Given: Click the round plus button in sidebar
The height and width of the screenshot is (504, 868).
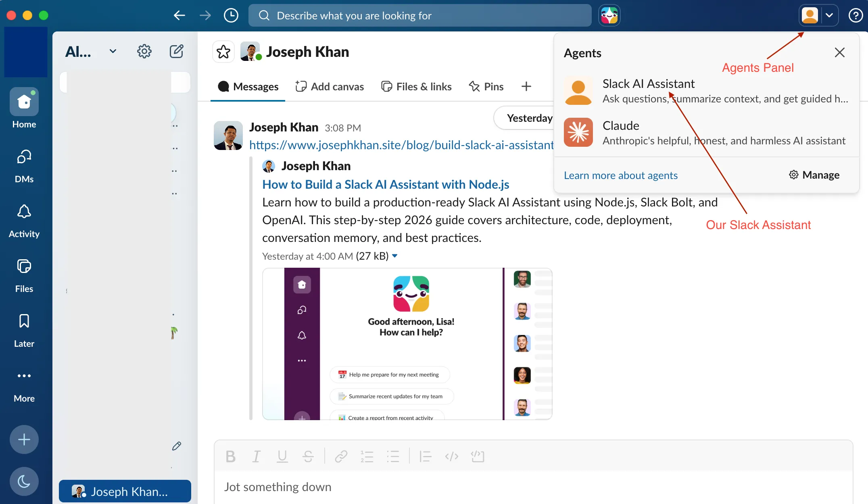Looking at the screenshot, I should click(24, 439).
